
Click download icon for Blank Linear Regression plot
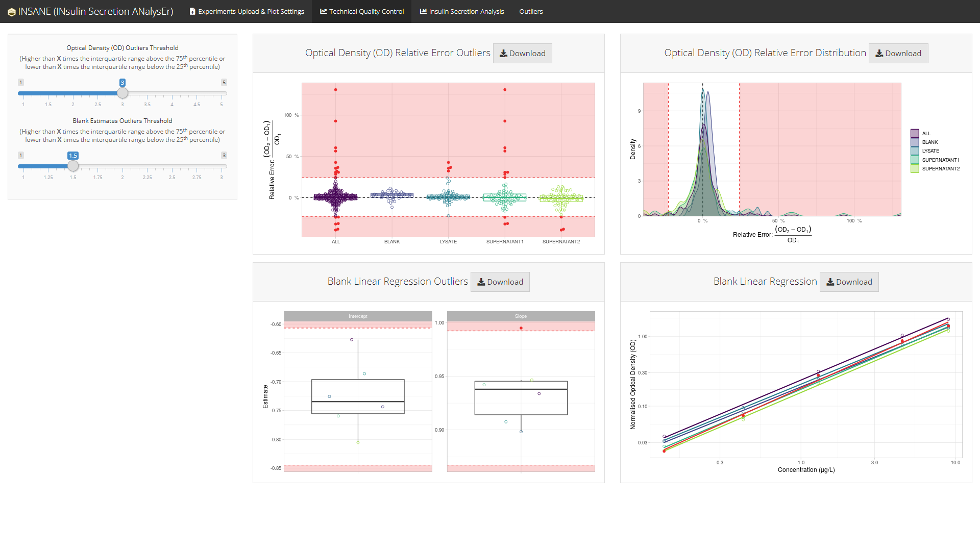830,282
